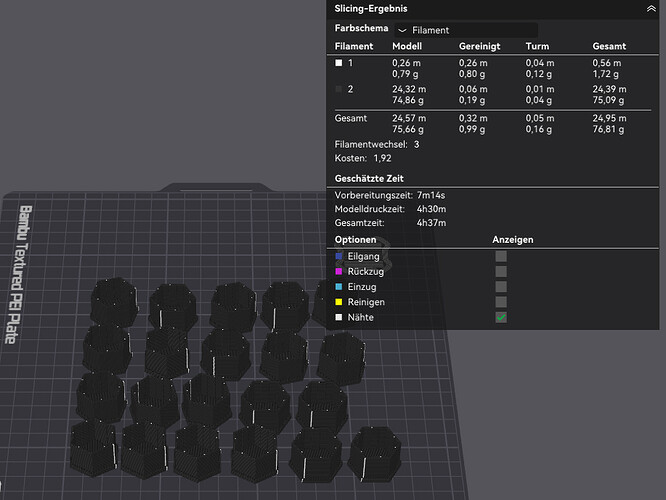Click the cyan Einzug color icon
The height and width of the screenshot is (500, 666).
coord(338,286)
